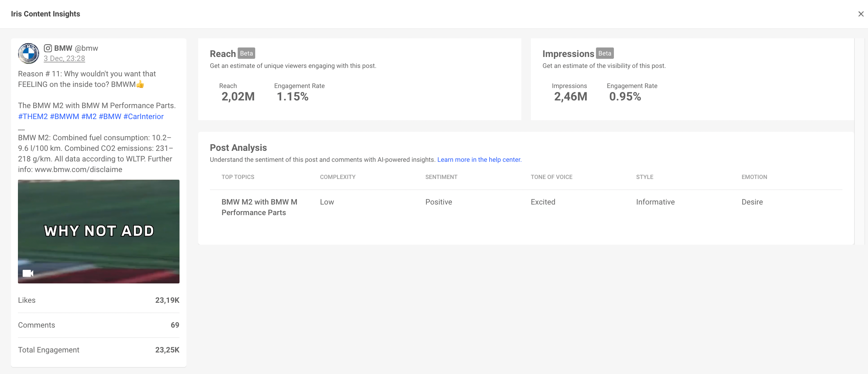This screenshot has width=868, height=374.
Task: Click the TOP TOPICS column header
Action: [x=238, y=177]
